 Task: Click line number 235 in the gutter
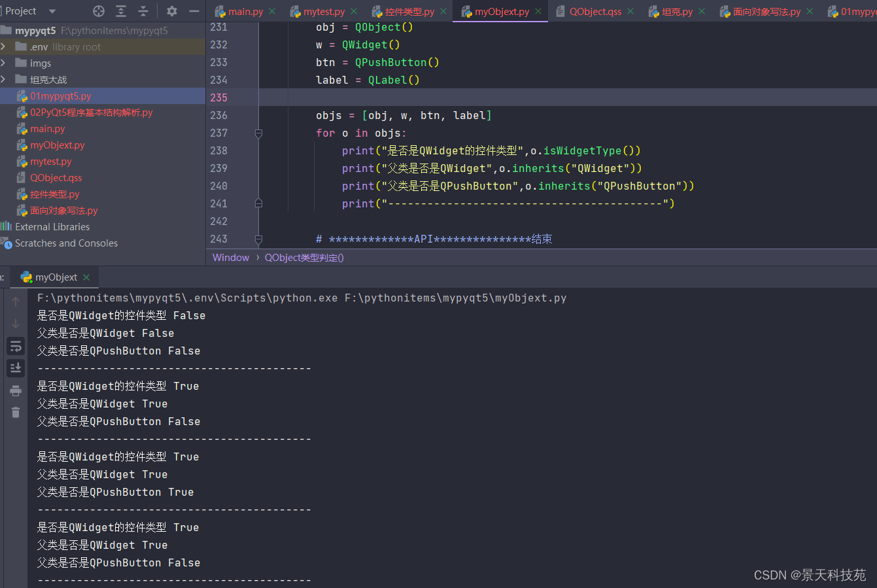(x=218, y=97)
